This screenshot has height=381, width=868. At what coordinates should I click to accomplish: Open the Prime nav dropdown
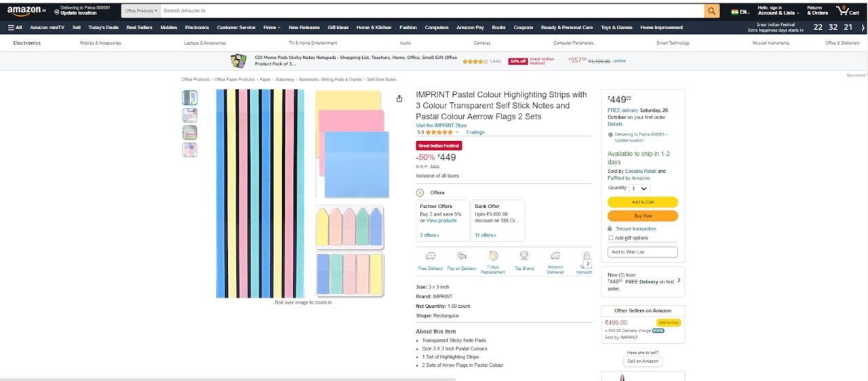(271, 28)
